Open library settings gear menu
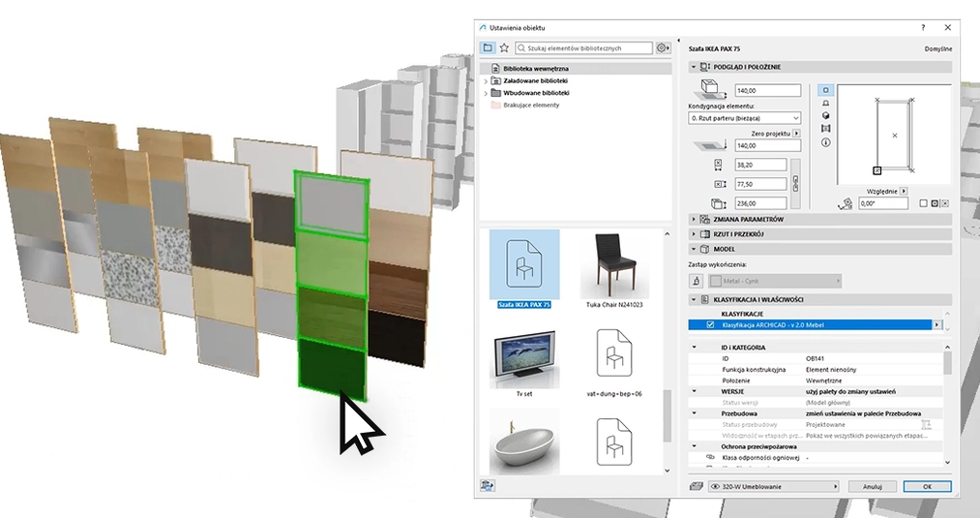 (x=663, y=47)
